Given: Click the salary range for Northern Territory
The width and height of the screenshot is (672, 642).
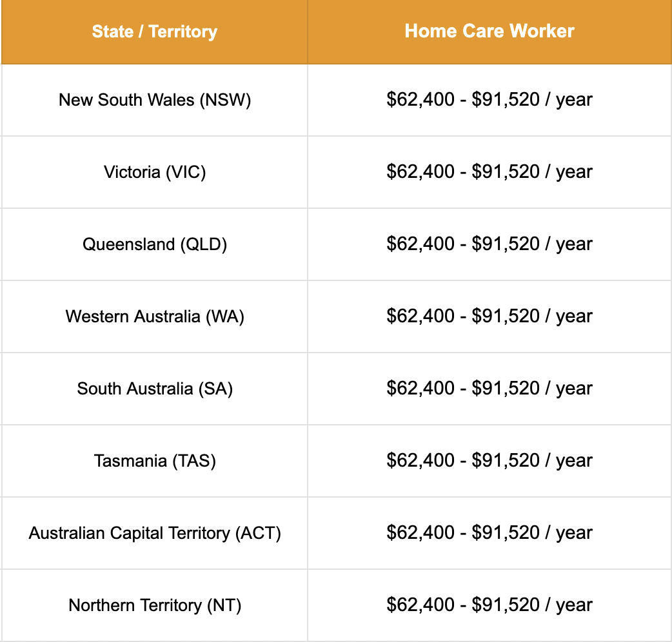Looking at the screenshot, I should tap(489, 605).
